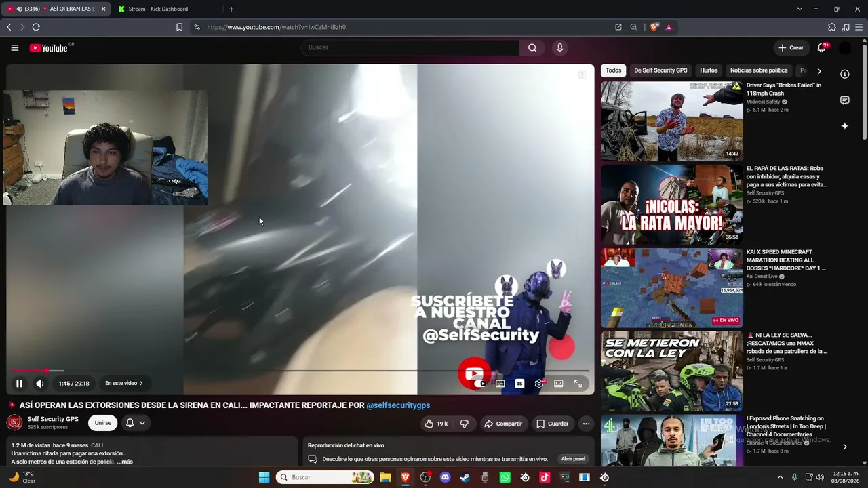Join the channel with Unirse button
Image resolution: width=868 pixels, height=488 pixels.
(103, 423)
